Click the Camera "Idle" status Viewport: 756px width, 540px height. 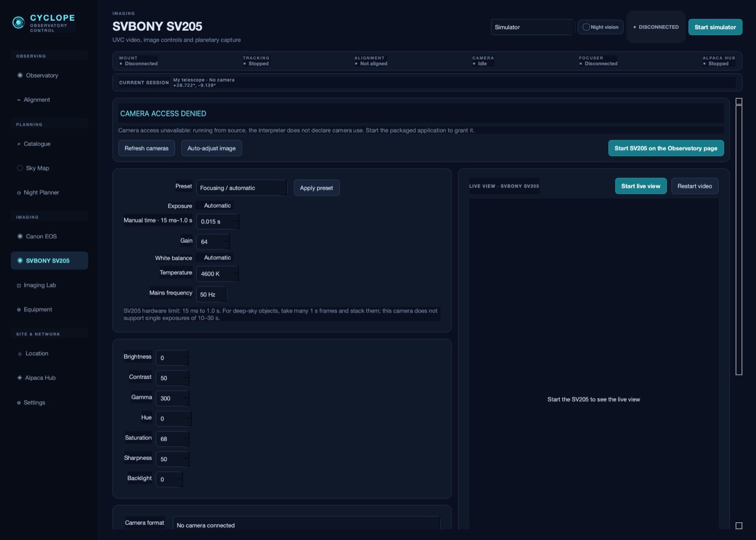click(x=480, y=64)
